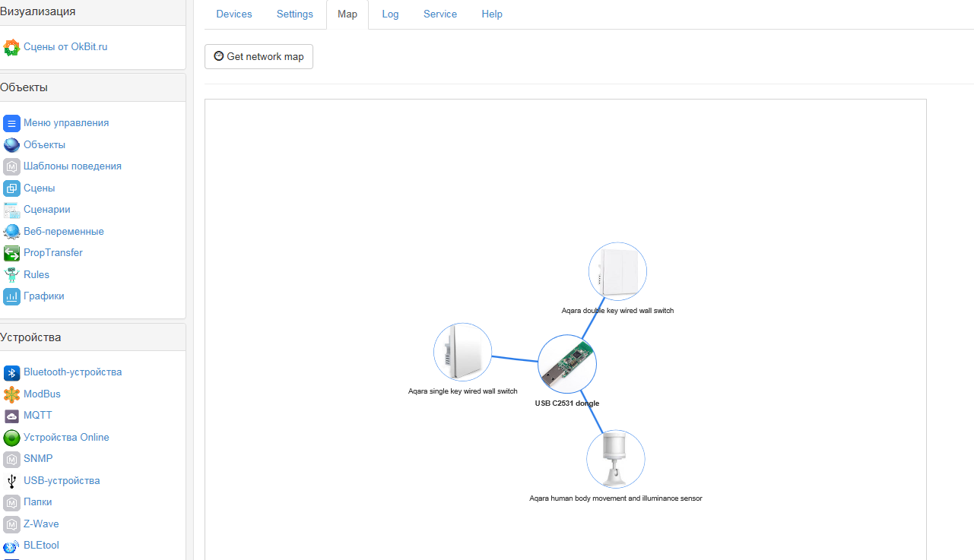
Task: Click the BLEtool icon
Action: coord(11,546)
